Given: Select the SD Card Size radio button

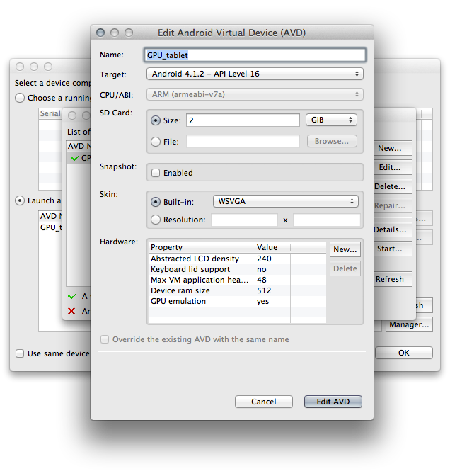Looking at the screenshot, I should click(156, 120).
